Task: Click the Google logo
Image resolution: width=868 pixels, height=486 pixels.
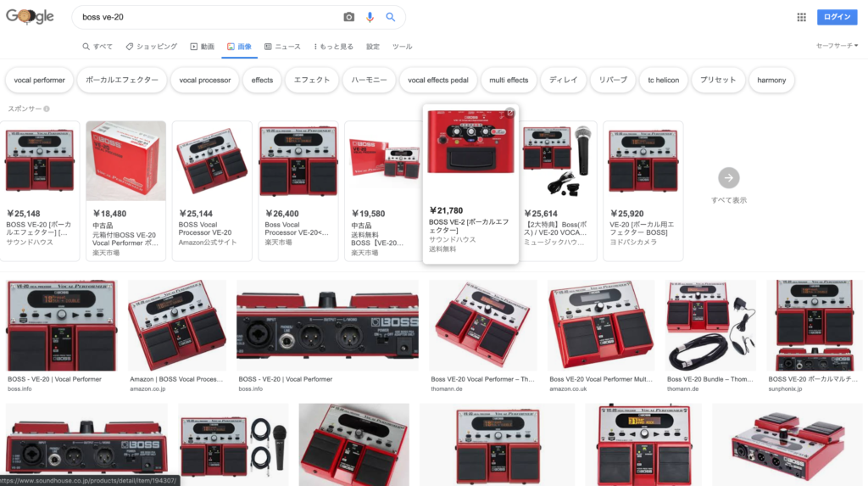Action: (x=30, y=17)
